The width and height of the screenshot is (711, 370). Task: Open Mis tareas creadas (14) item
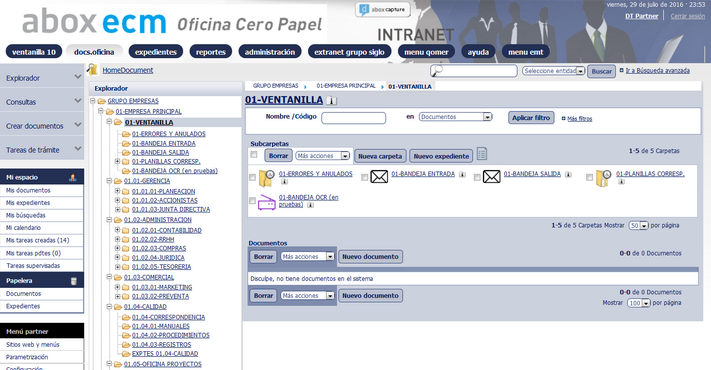[38, 240]
